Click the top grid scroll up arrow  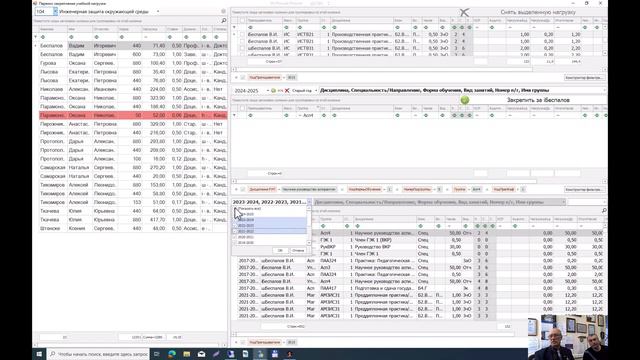click(605, 27)
